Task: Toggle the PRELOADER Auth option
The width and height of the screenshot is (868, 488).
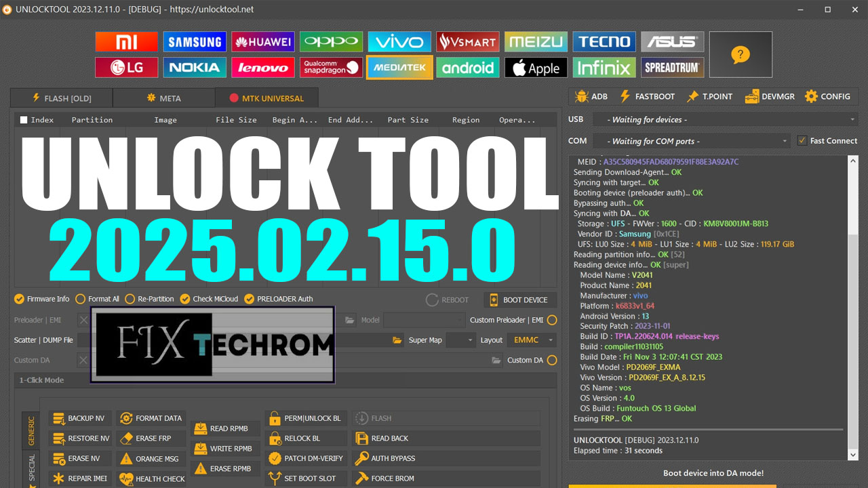Action: (279, 299)
